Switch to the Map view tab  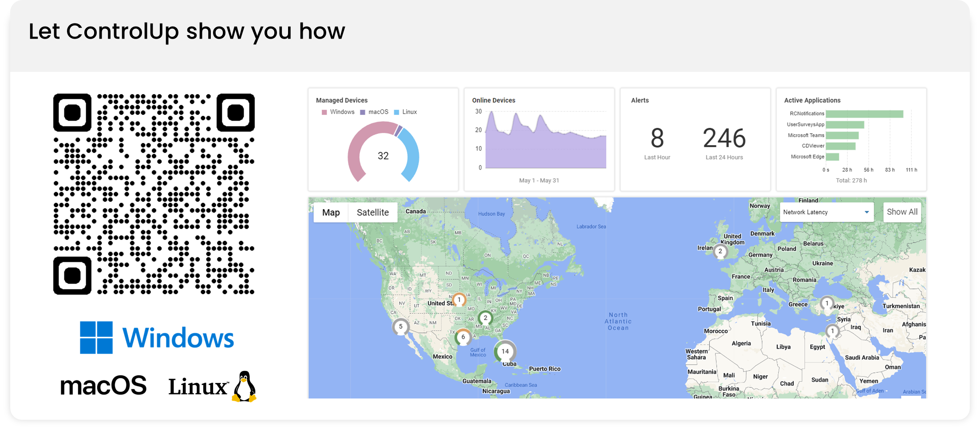point(331,212)
